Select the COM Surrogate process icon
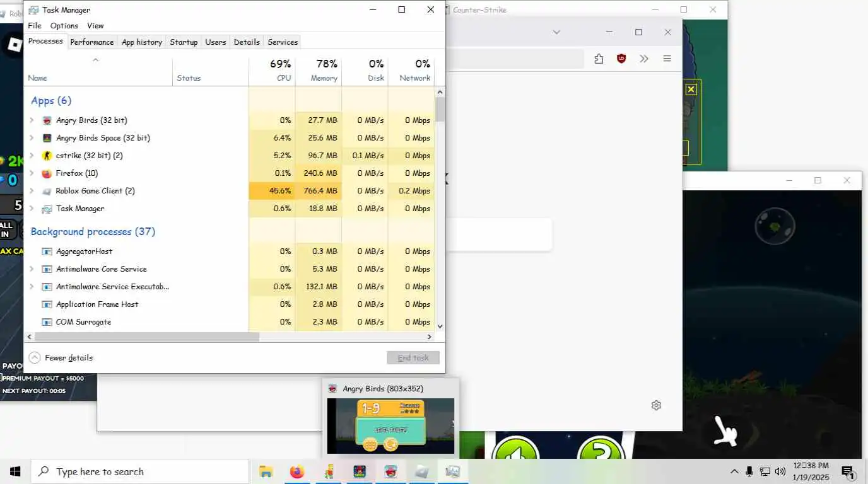Viewport: 868px width, 484px height. [x=47, y=322]
